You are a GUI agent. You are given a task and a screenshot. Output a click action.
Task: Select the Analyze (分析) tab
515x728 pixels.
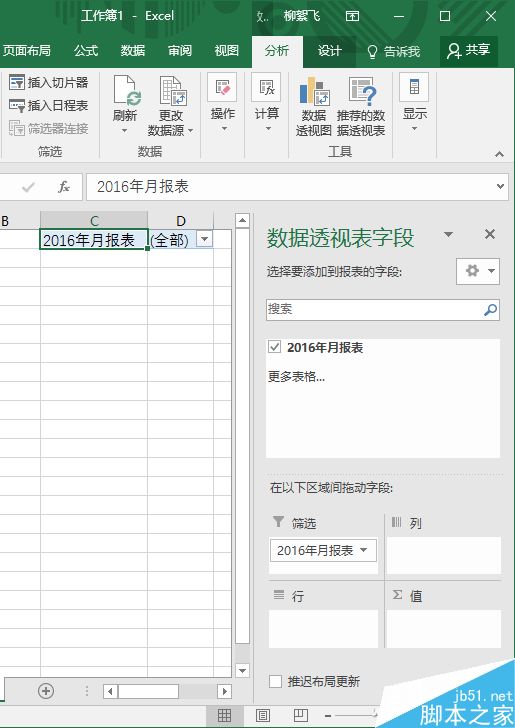click(277, 51)
